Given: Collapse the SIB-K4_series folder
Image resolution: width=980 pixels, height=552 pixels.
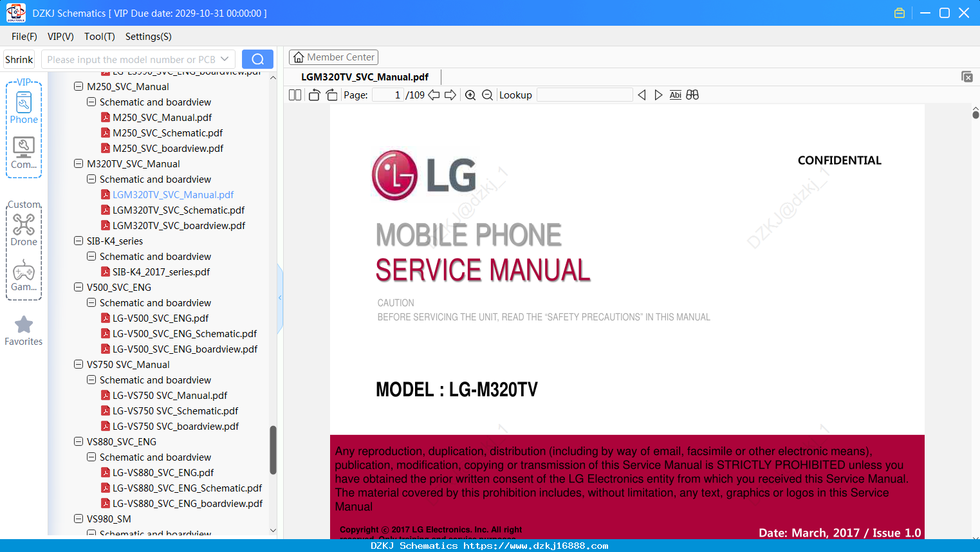Looking at the screenshot, I should (79, 241).
